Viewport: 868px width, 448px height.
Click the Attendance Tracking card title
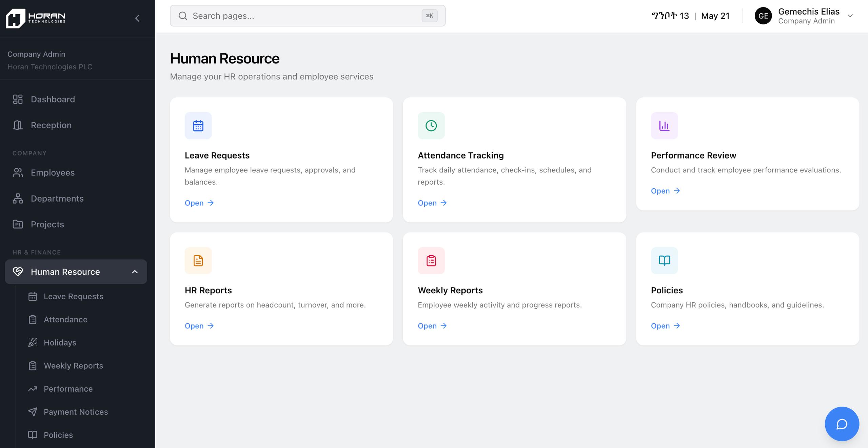(x=461, y=155)
